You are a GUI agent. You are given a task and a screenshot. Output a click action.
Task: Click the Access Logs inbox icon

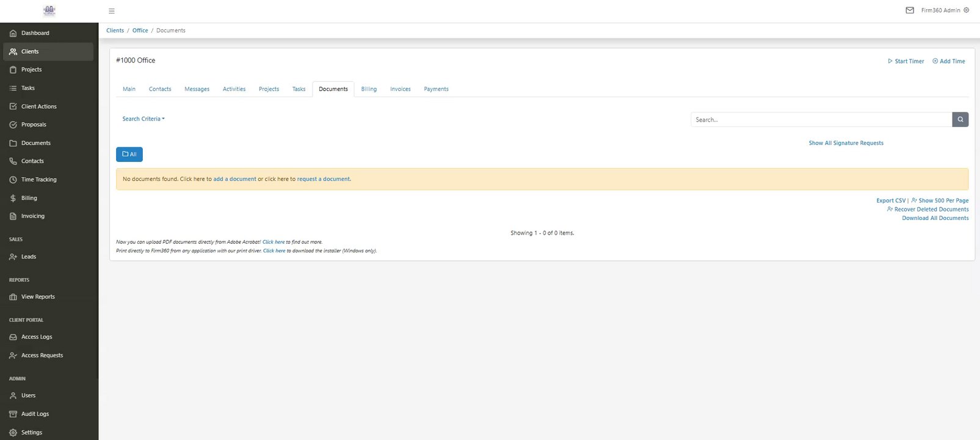pyautogui.click(x=13, y=337)
